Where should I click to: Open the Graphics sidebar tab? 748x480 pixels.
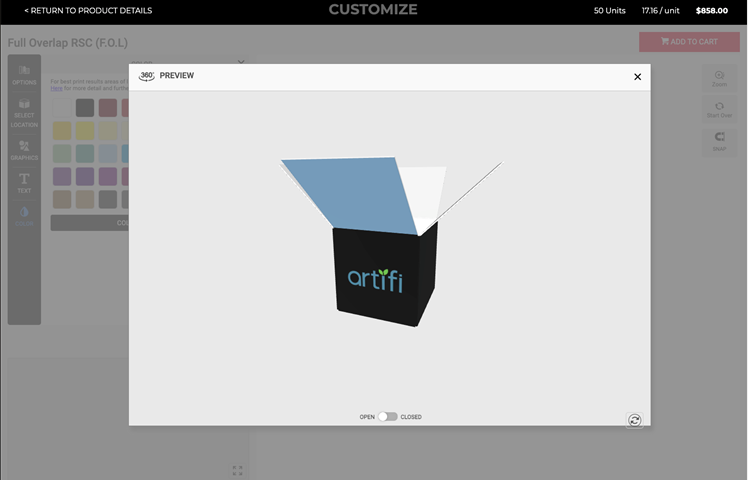[24, 150]
